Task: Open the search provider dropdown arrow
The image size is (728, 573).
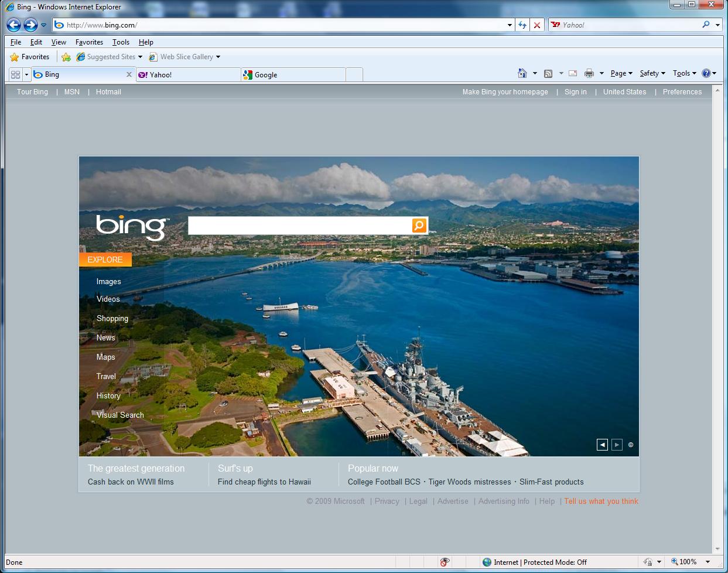Action: tap(717, 25)
